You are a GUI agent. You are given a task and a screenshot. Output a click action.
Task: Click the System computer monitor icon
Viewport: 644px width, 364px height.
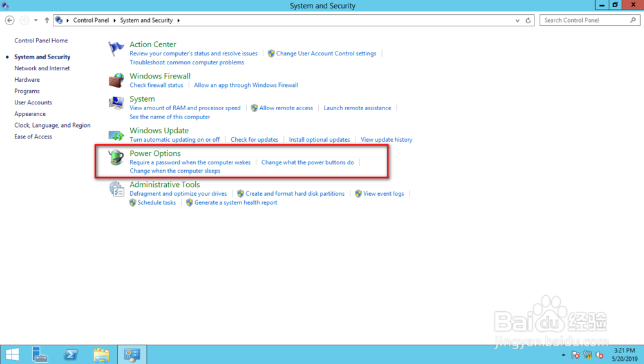click(116, 102)
